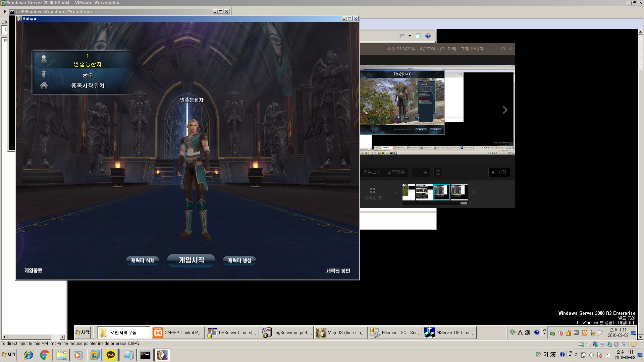The image size is (644, 362).
Task: Click the character portrait icon in info panel
Action: click(x=44, y=59)
